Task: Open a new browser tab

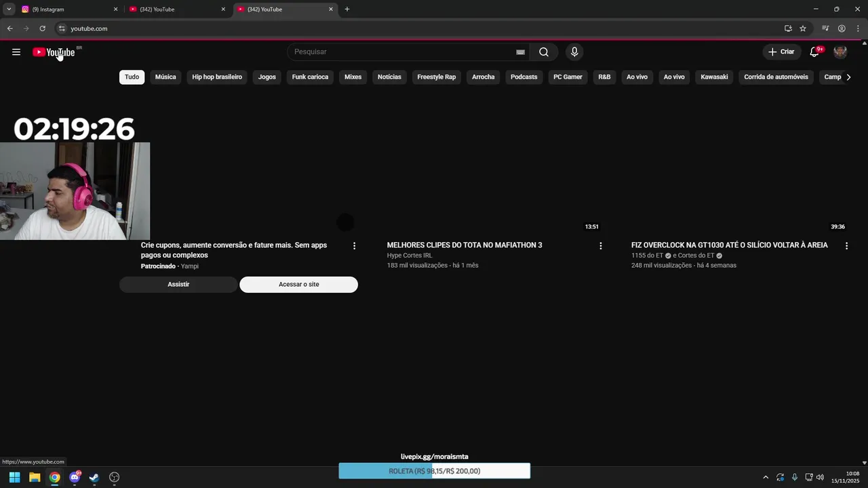Action: click(x=347, y=9)
